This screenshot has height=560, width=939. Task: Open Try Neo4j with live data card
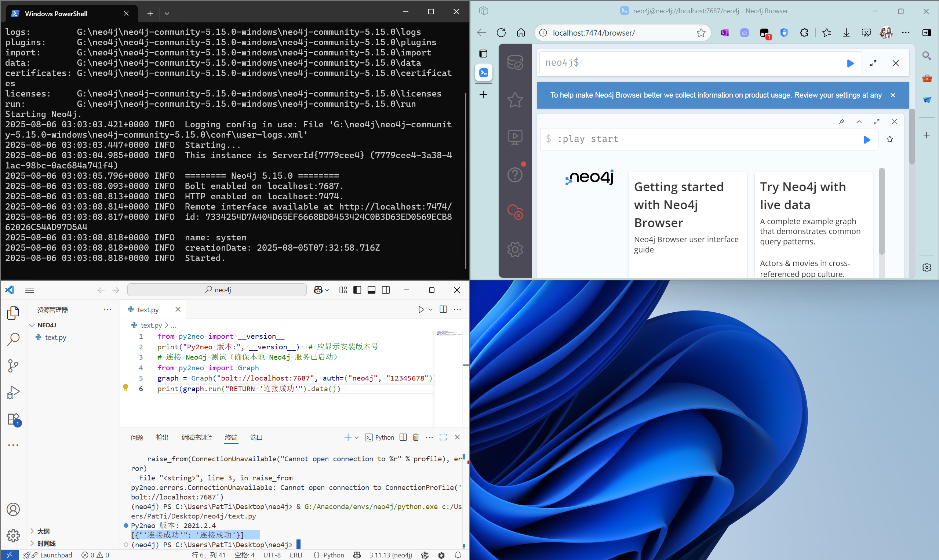814,225
